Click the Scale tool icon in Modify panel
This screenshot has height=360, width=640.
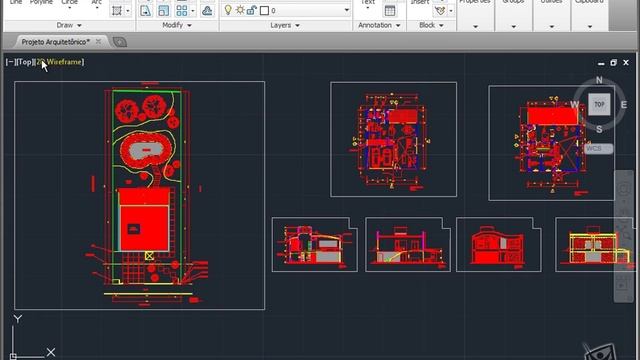(x=163, y=11)
